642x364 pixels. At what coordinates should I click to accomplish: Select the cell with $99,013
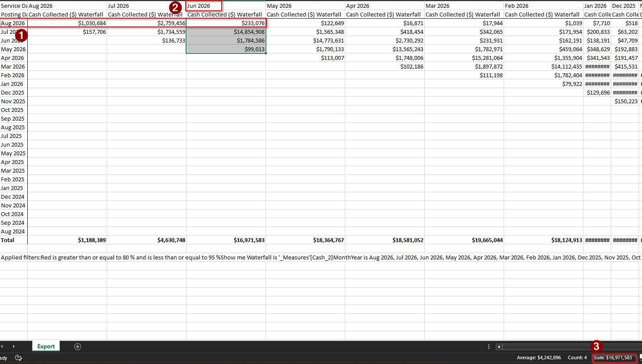tap(226, 49)
